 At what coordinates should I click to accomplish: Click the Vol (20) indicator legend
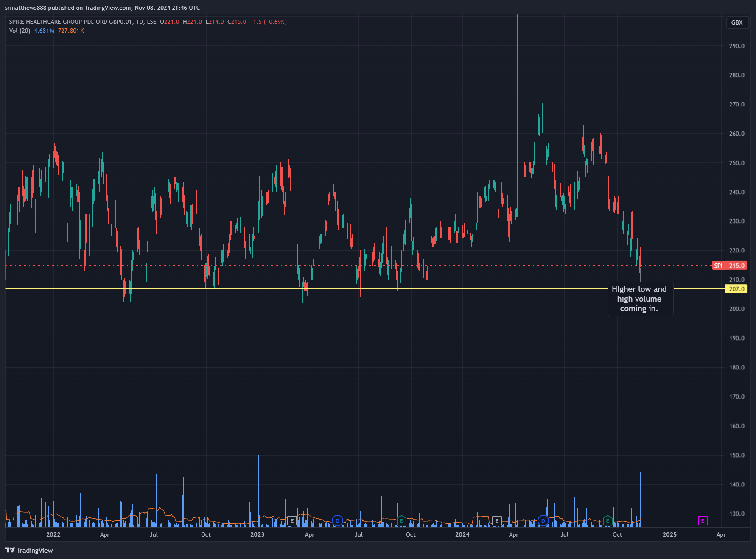click(20, 31)
